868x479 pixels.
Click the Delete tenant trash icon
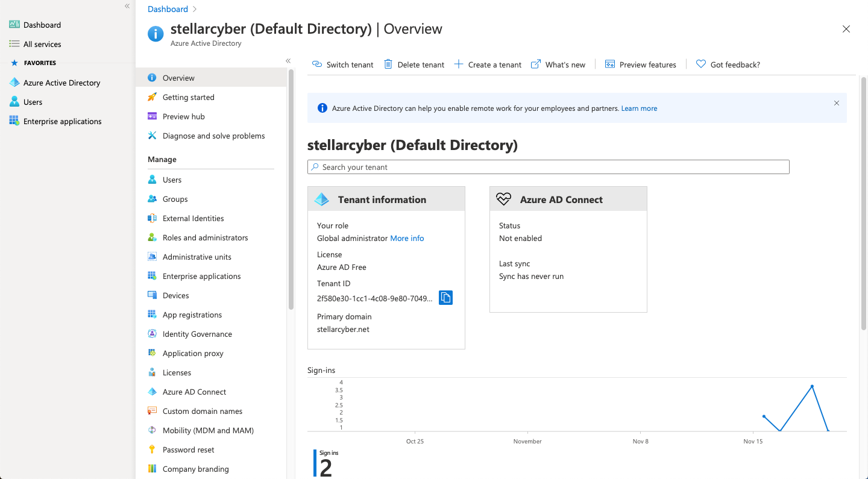point(388,64)
